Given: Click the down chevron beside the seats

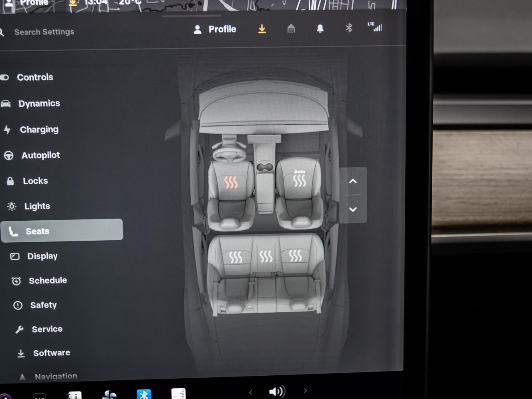Looking at the screenshot, I should click(353, 209).
